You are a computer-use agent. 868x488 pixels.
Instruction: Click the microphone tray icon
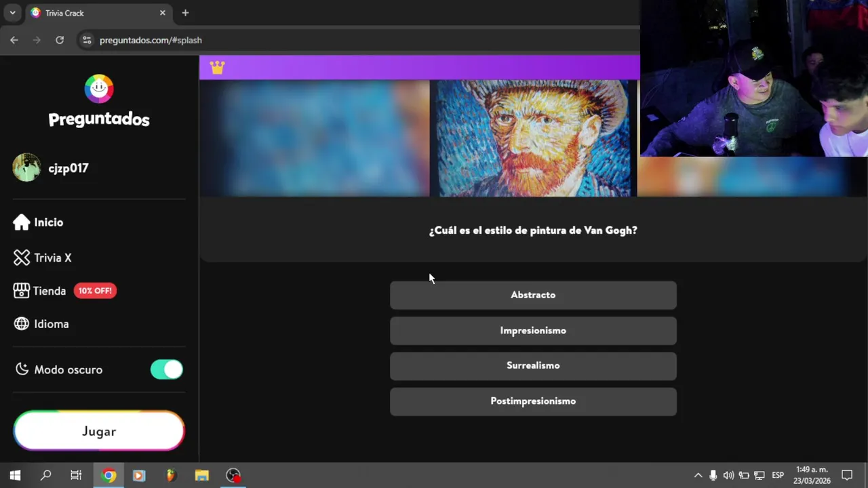point(713,475)
